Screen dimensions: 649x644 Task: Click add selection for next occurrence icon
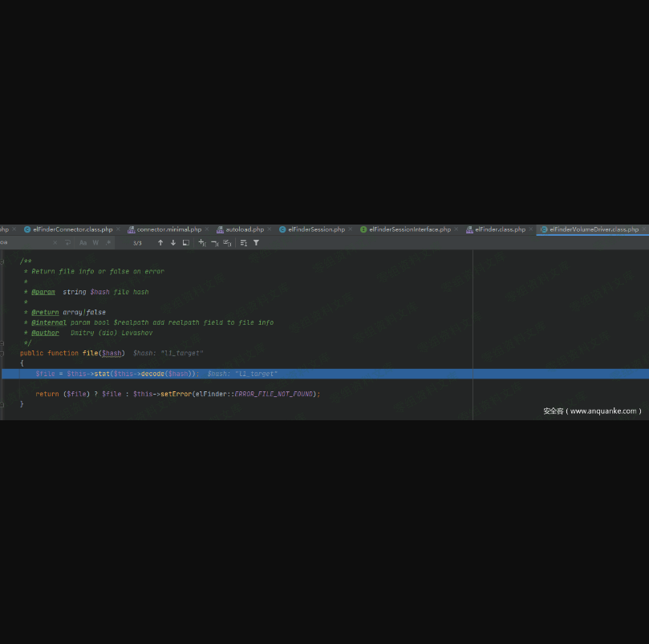tap(202, 243)
